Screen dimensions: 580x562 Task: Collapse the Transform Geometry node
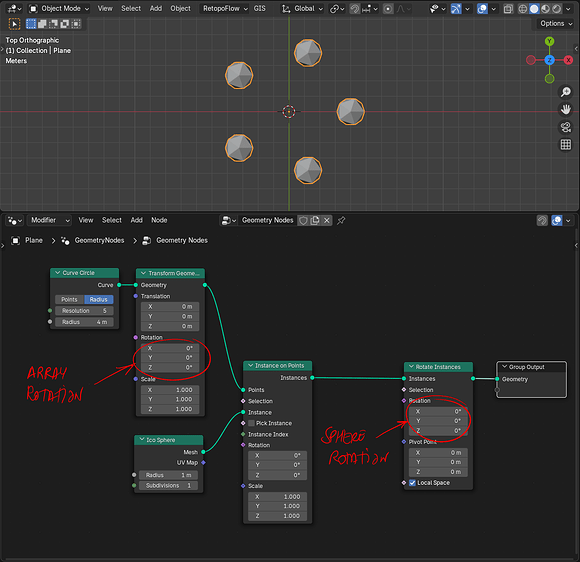point(143,273)
